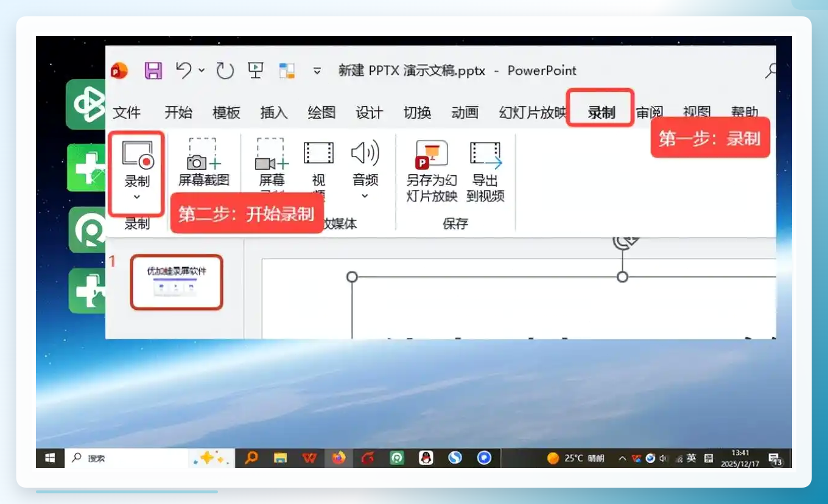
Task: Switch to the 幻灯片放映 tab
Action: coord(533,113)
